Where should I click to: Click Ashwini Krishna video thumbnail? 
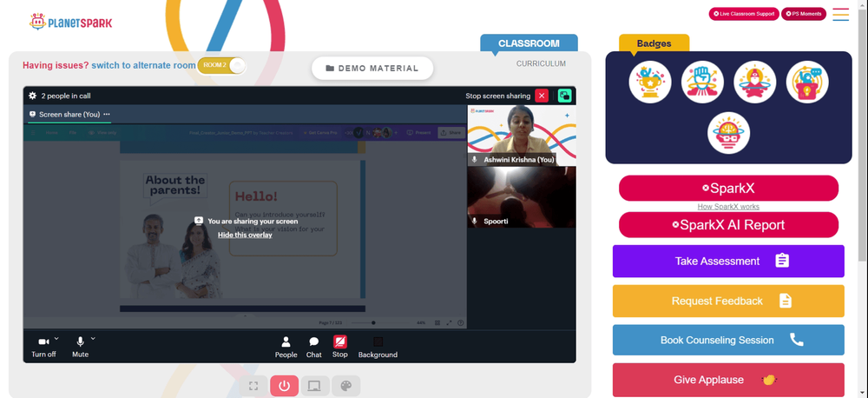pyautogui.click(x=522, y=136)
